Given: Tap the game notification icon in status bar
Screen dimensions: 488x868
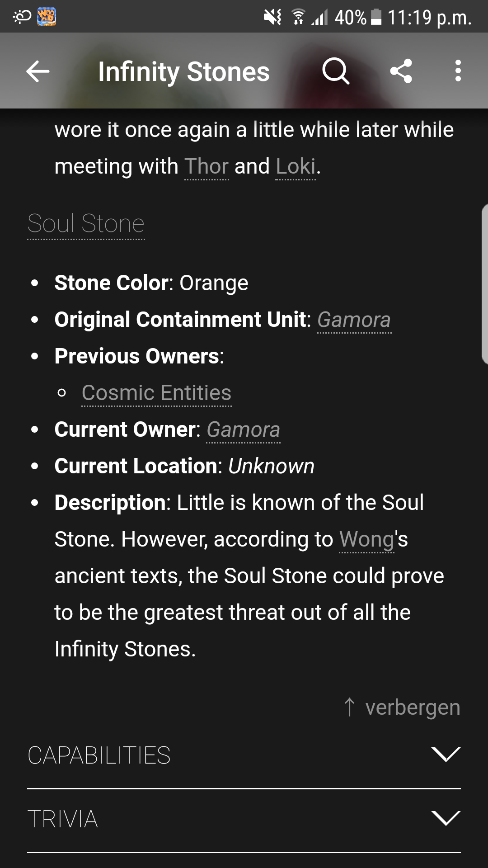Looking at the screenshot, I should click(x=47, y=17).
